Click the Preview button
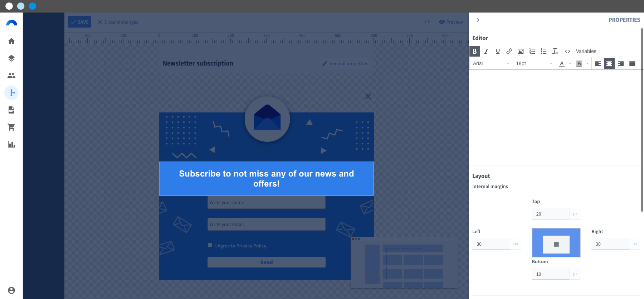This screenshot has height=299, width=644. pyautogui.click(x=451, y=22)
